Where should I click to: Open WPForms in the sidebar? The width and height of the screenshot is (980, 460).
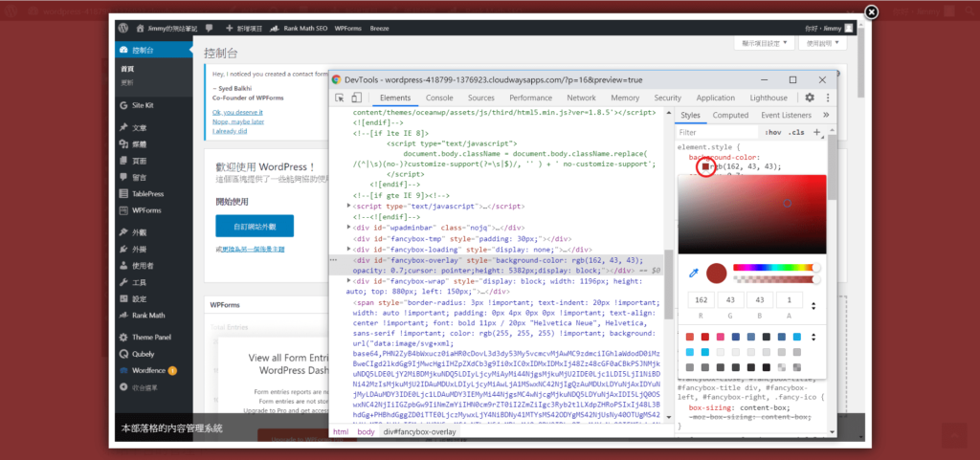click(x=146, y=210)
